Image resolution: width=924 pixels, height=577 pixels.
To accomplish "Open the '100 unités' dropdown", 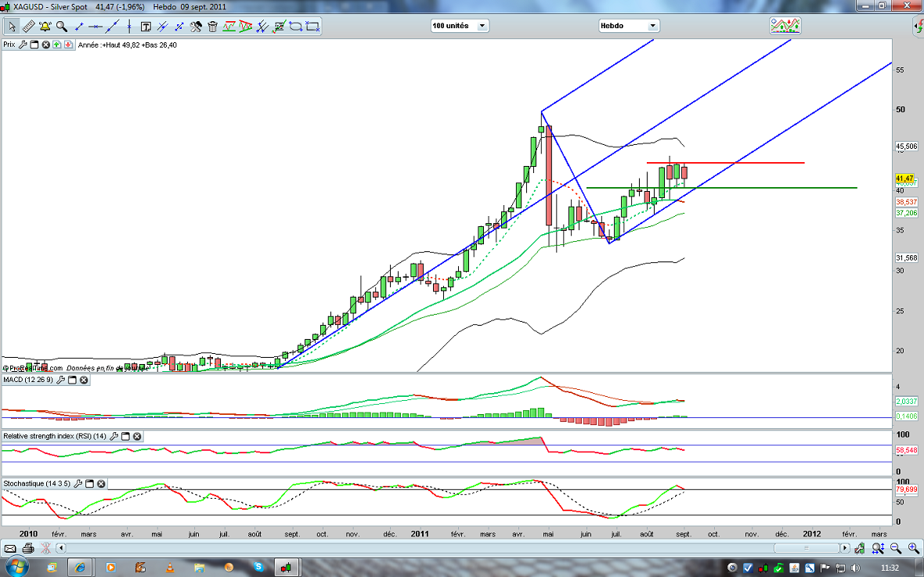I will click(459, 26).
